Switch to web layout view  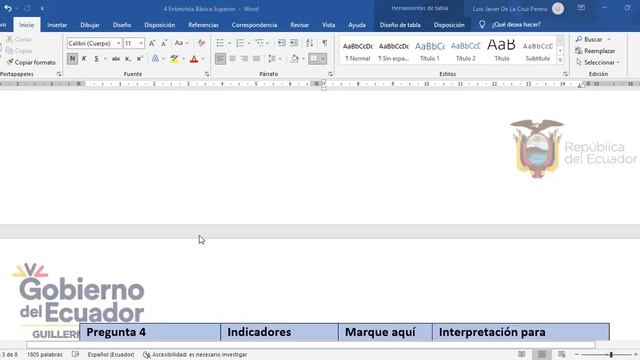[562, 354]
